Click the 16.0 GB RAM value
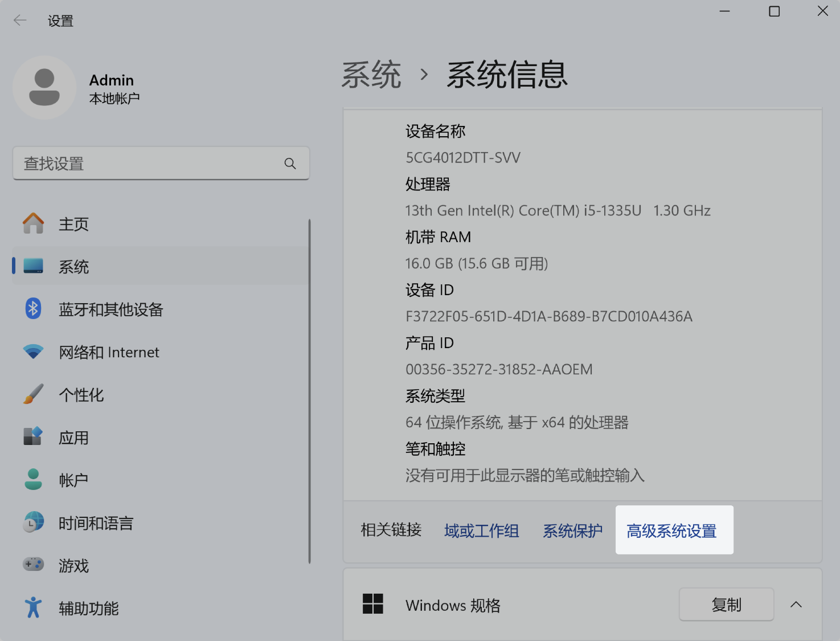This screenshot has width=840, height=641. (x=477, y=264)
